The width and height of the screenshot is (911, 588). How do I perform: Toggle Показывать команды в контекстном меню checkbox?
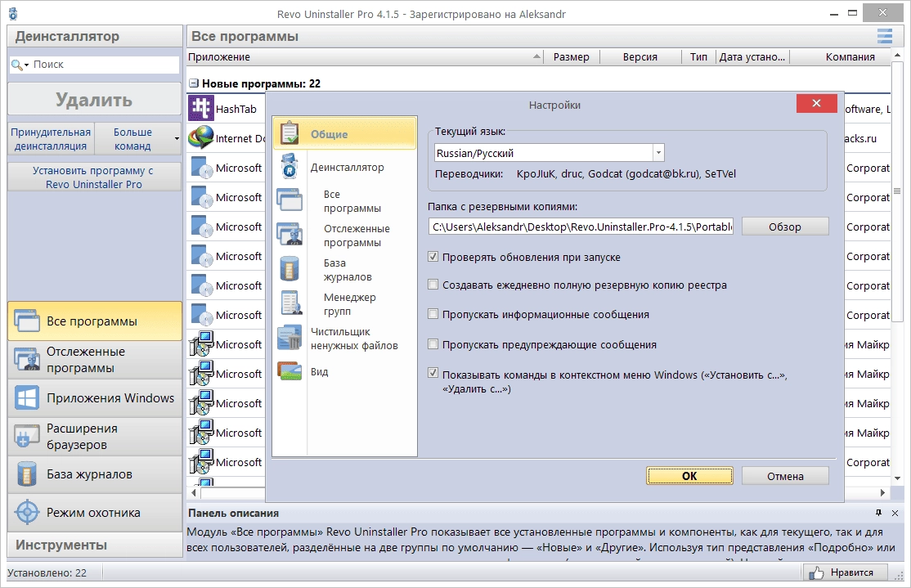click(433, 373)
